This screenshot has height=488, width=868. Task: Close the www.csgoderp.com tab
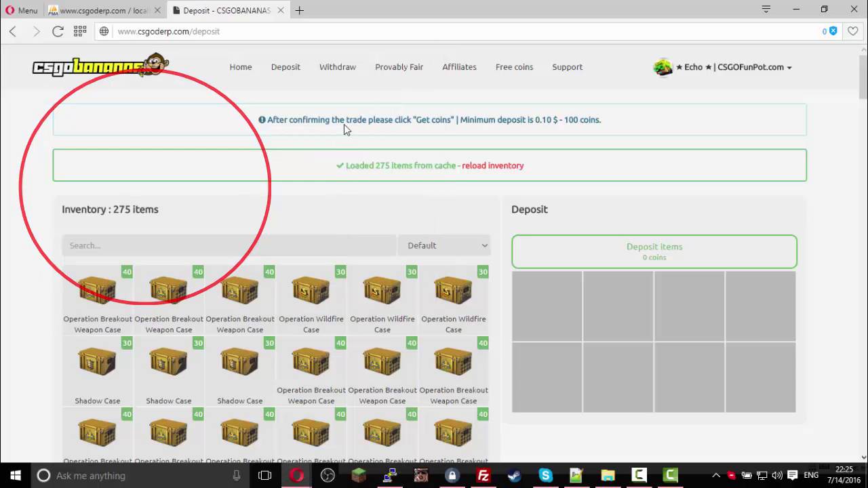(x=157, y=10)
